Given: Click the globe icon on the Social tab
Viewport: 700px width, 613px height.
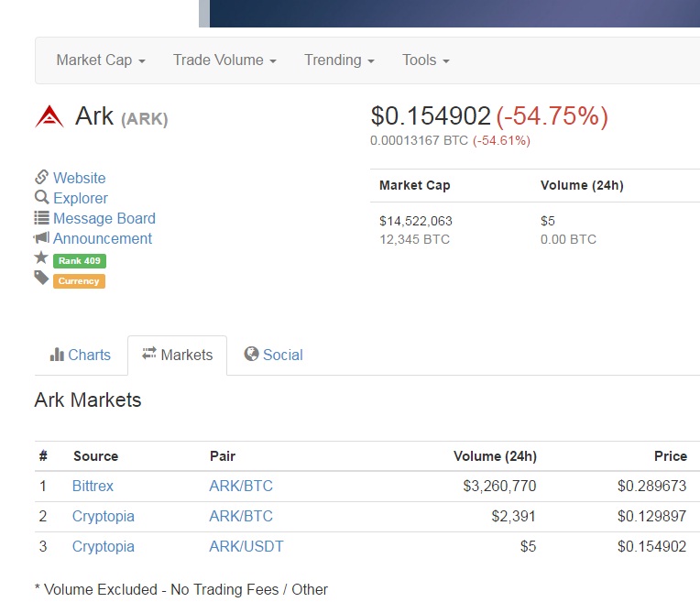Looking at the screenshot, I should tap(251, 354).
